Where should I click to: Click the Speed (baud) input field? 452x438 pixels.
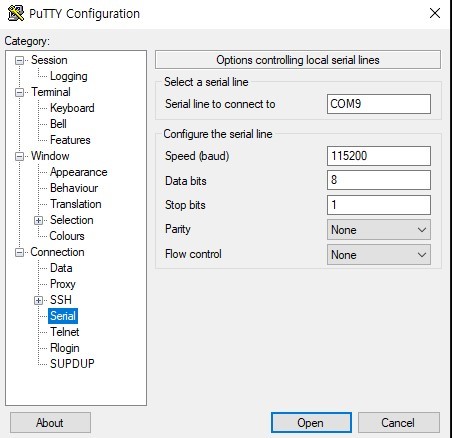pos(379,156)
